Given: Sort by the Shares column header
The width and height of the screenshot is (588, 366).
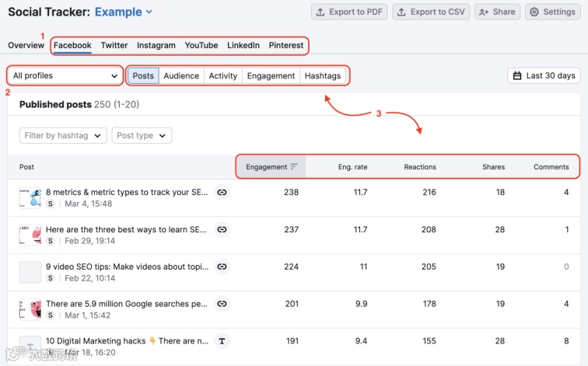Looking at the screenshot, I should coord(493,167).
